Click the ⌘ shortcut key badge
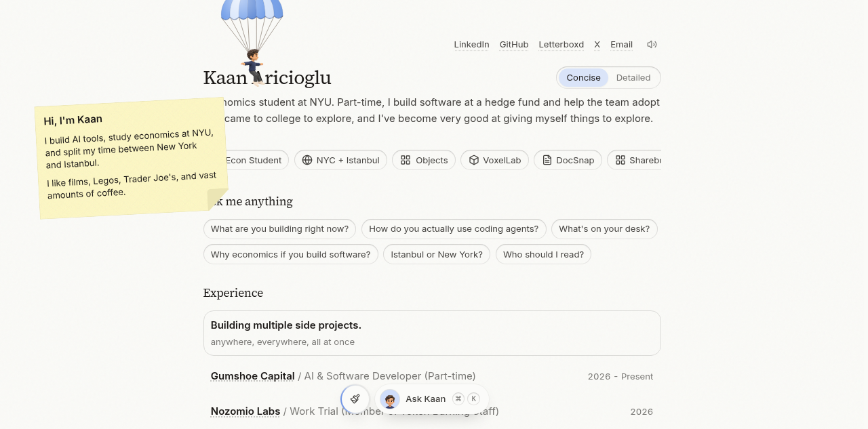 458,399
